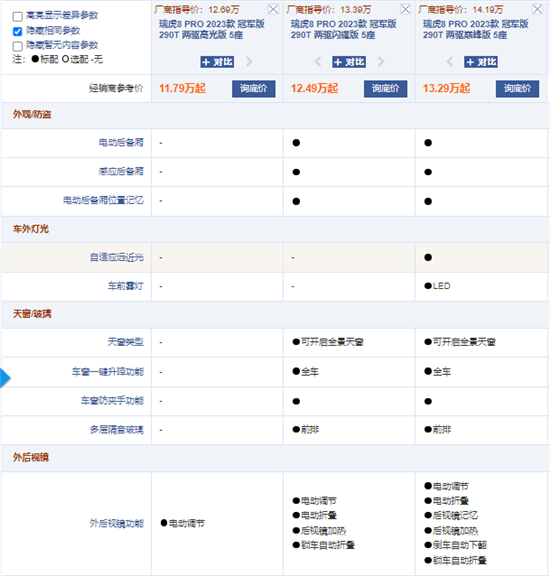Add 闪耀版 to 对比 list
550x576 pixels.
pos(349,62)
